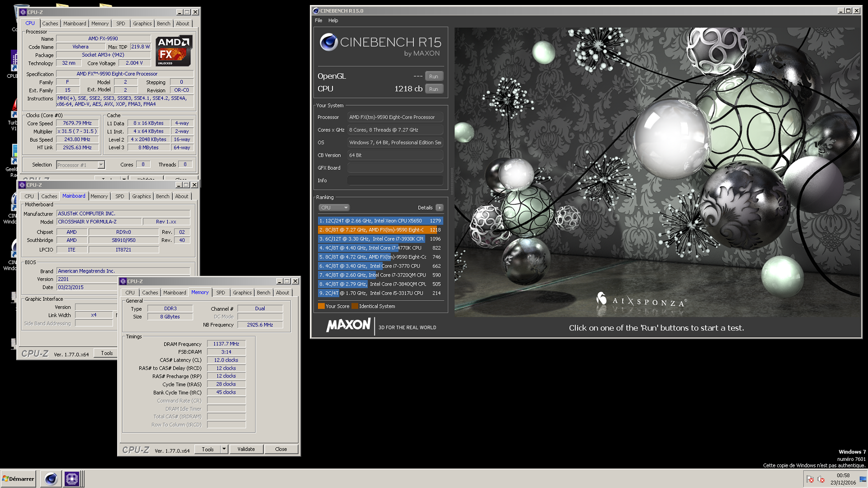The width and height of the screenshot is (868, 488).
Task: Click the Core Speed value 7679.79 MHz
Action: (77, 123)
